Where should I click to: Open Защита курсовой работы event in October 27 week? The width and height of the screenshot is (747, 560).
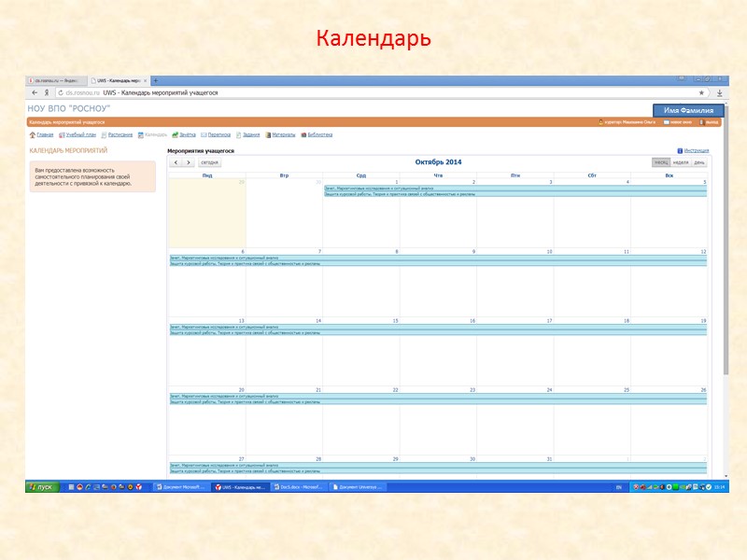coord(438,471)
